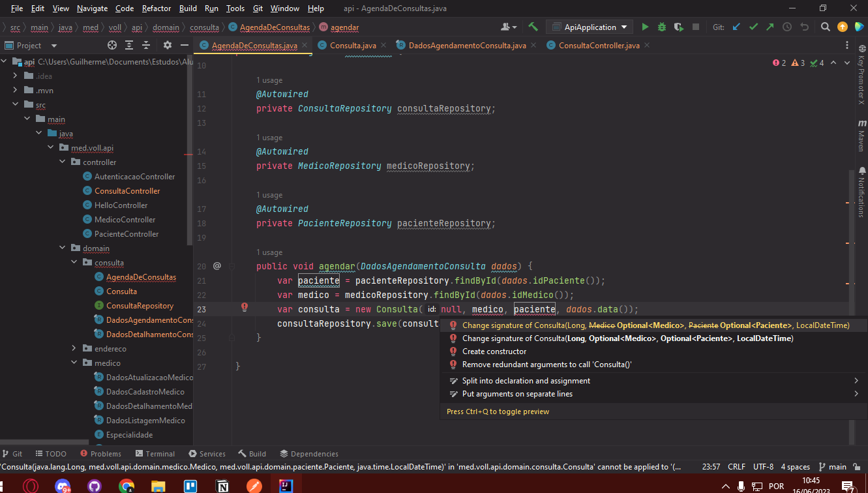
Task: Choose Remove redundant arguments quick fix
Action: (x=547, y=365)
